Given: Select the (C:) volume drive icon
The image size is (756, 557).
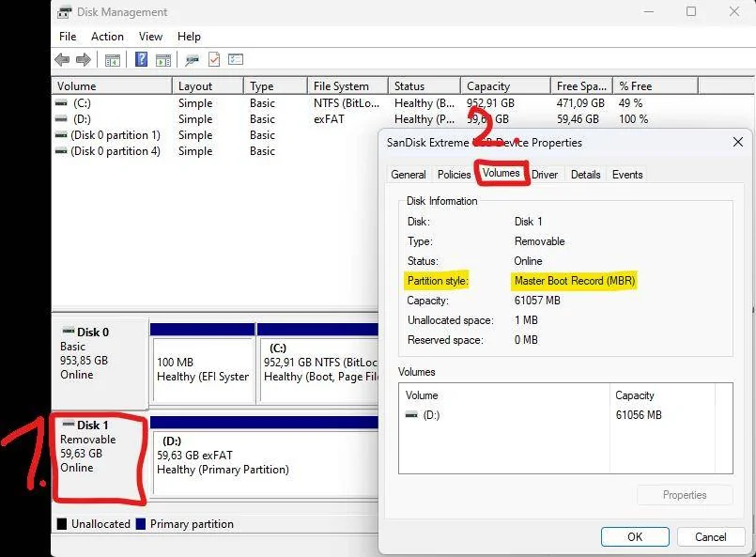Looking at the screenshot, I should (x=61, y=102).
